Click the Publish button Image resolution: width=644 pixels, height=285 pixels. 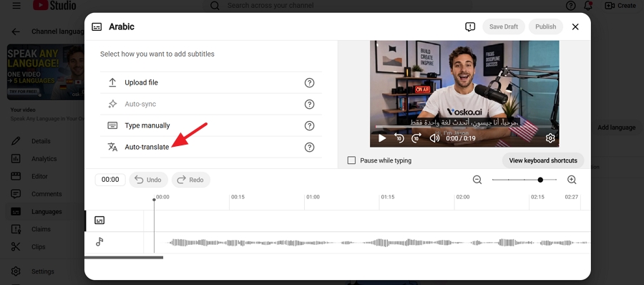coord(545,26)
